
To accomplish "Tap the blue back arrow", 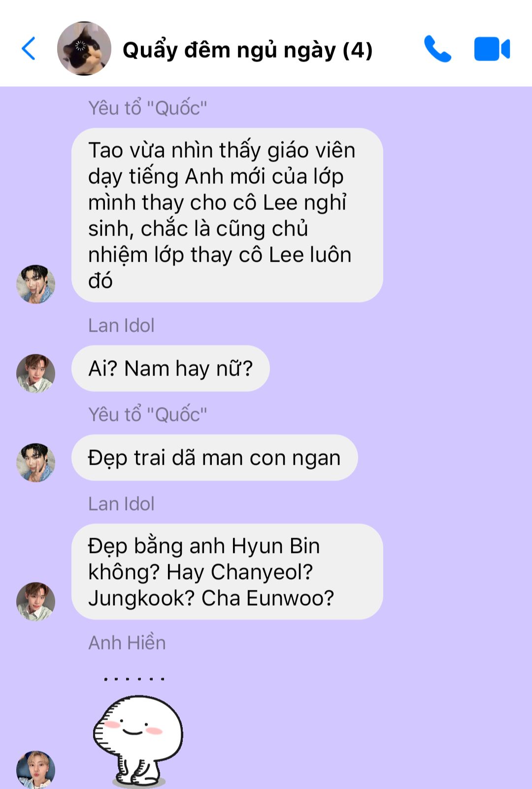I will [29, 48].
